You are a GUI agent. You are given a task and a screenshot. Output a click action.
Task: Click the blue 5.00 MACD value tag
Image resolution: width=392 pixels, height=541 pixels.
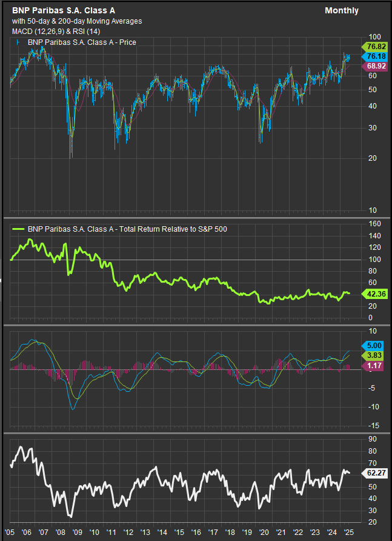[x=374, y=345]
